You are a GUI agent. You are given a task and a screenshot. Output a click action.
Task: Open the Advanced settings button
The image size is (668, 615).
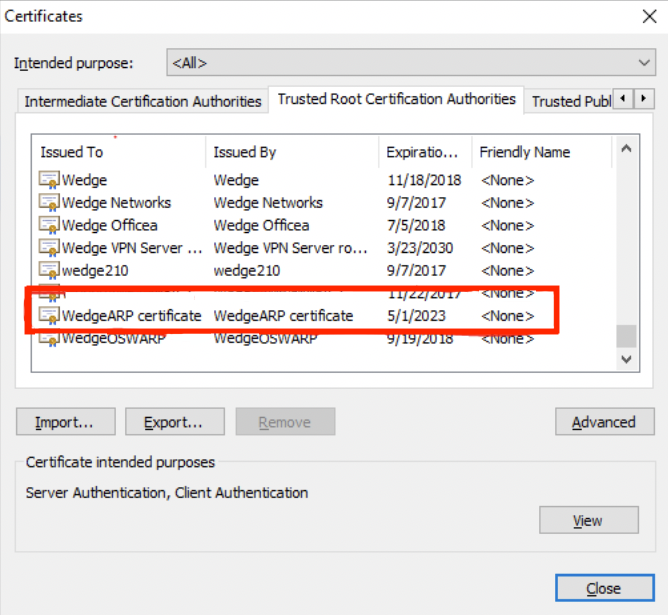603,422
